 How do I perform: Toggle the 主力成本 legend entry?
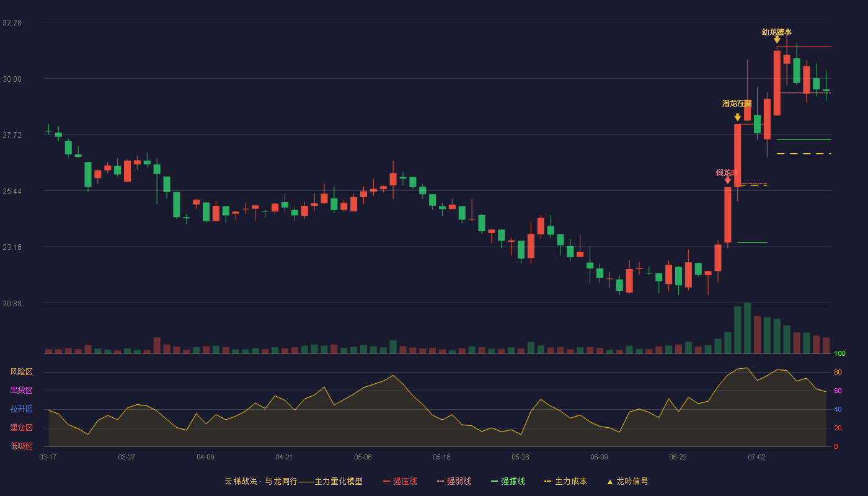pos(565,481)
